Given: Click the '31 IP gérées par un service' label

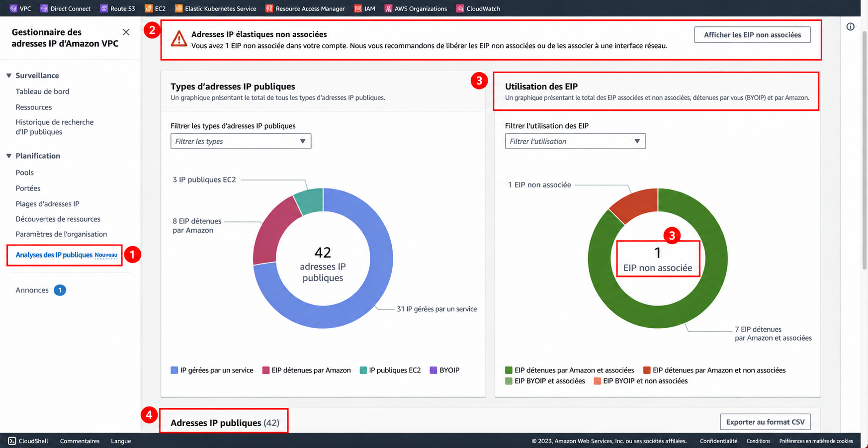Looking at the screenshot, I should pyautogui.click(x=436, y=309).
